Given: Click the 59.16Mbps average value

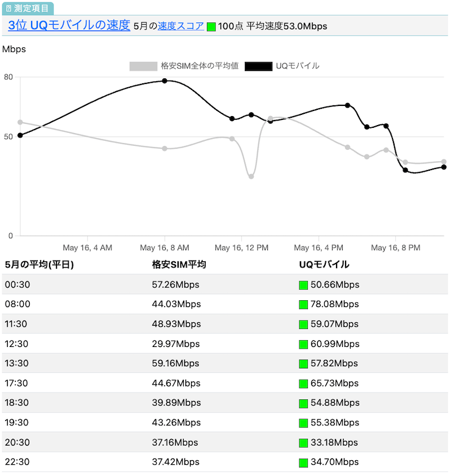Looking at the screenshot, I should coord(175,363).
